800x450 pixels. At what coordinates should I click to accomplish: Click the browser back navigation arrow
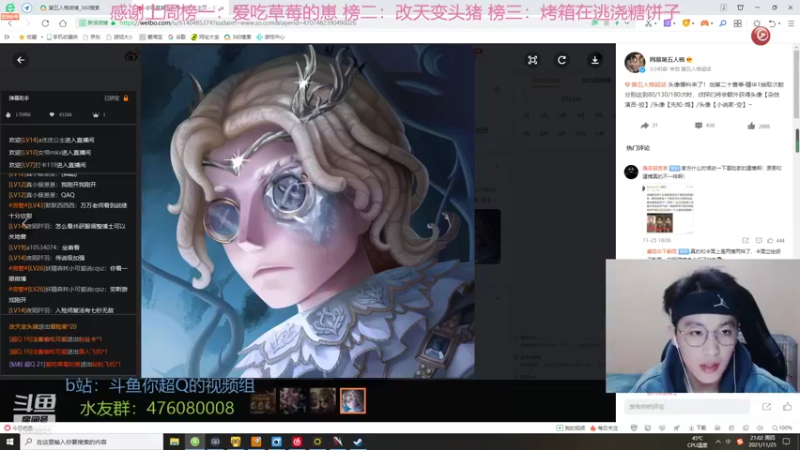tap(10, 23)
